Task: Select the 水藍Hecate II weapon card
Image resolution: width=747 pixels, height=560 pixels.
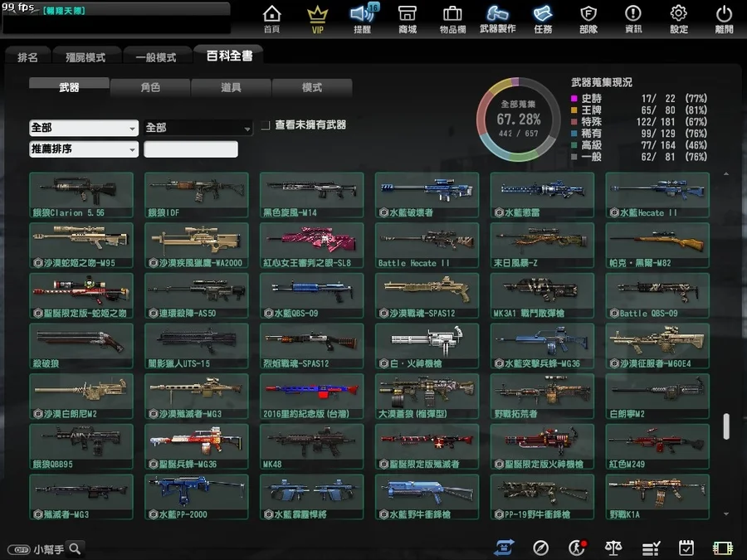Action: click(x=657, y=195)
